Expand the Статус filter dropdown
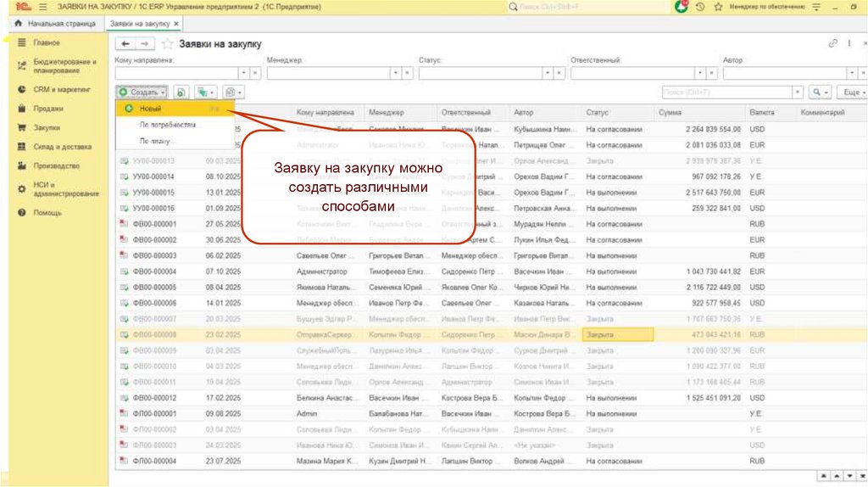Viewport: 868px width, 487px height. [548, 73]
